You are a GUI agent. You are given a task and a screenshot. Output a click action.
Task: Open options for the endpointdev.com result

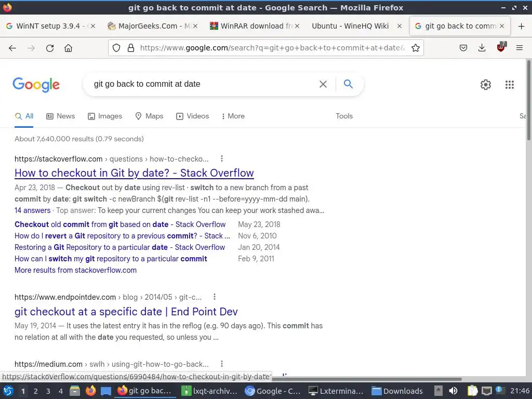click(215, 297)
